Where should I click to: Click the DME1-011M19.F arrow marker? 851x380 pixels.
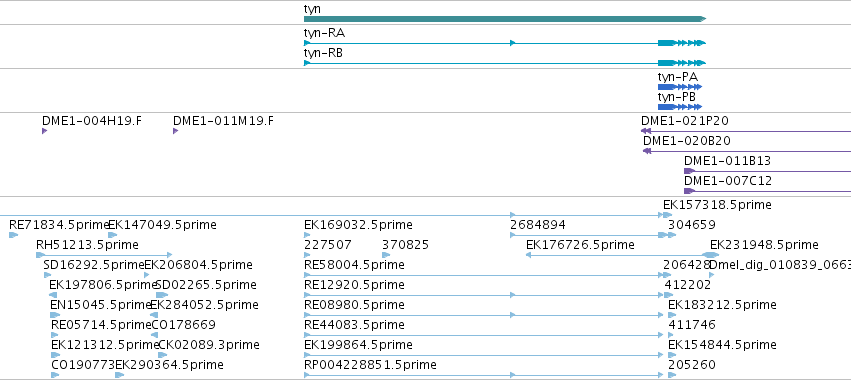(175, 131)
